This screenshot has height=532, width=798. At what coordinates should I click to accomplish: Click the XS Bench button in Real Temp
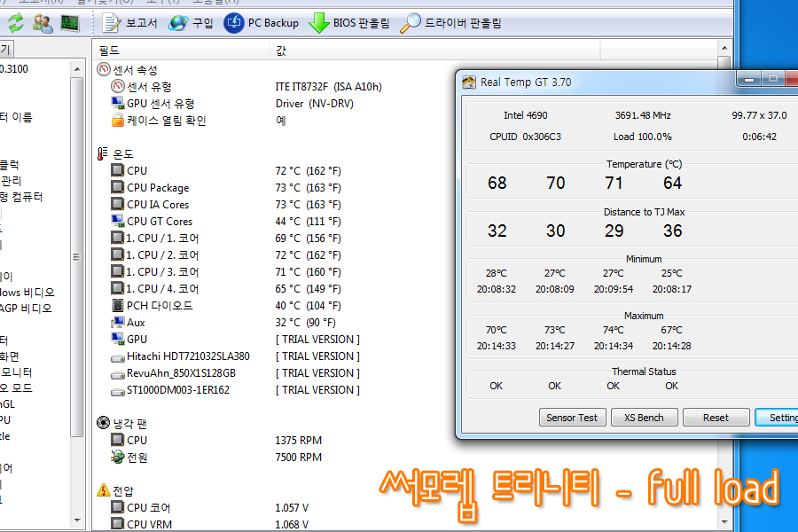644,418
